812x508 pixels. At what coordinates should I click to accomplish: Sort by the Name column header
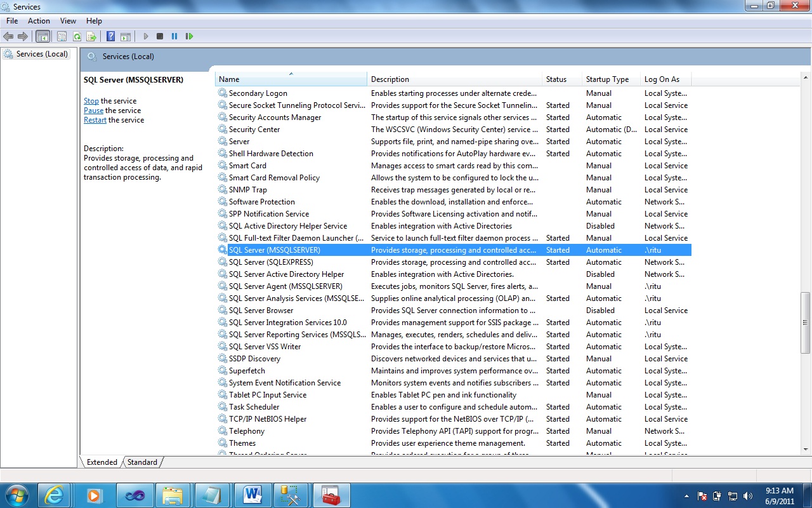[291, 79]
